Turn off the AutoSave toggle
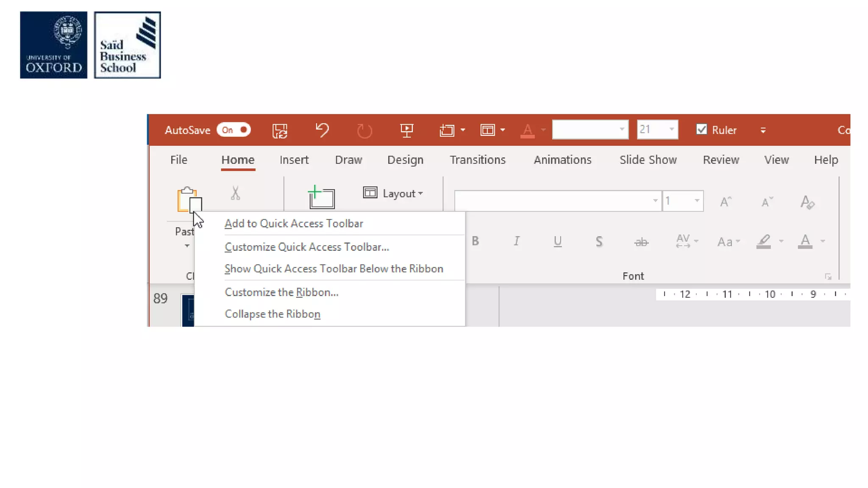The width and height of the screenshot is (868, 488). 234,130
